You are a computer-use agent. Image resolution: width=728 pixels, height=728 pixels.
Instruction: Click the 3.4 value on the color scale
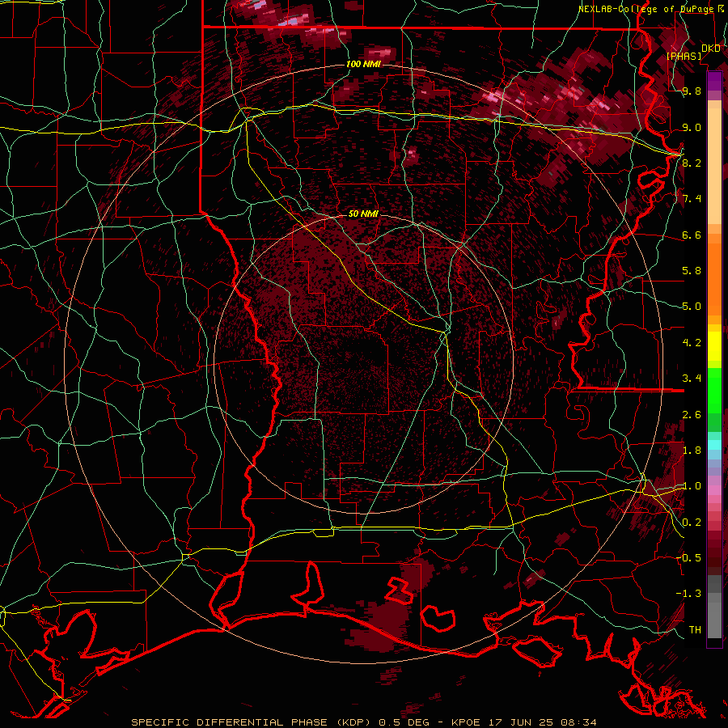692,378
